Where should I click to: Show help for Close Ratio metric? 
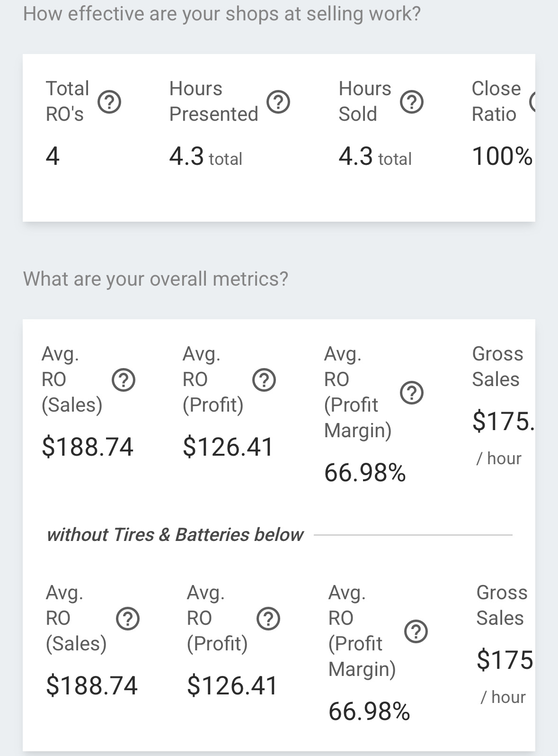pos(533,102)
